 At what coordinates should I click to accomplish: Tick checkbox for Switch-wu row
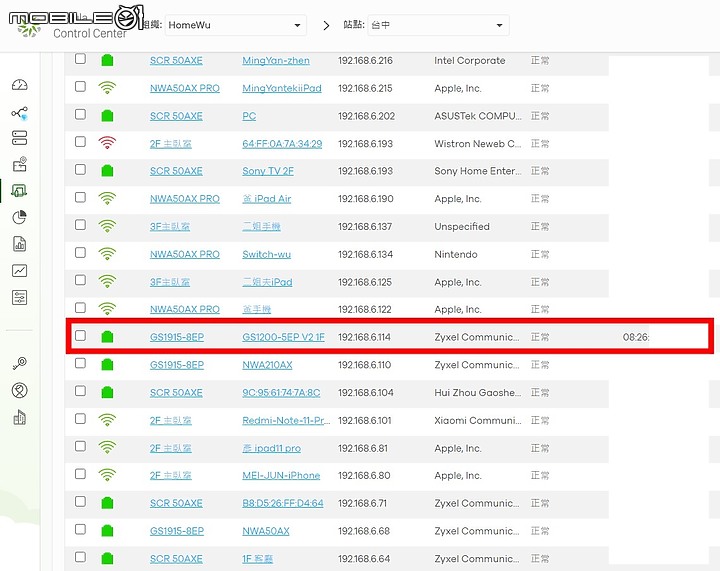pyautogui.click(x=80, y=252)
